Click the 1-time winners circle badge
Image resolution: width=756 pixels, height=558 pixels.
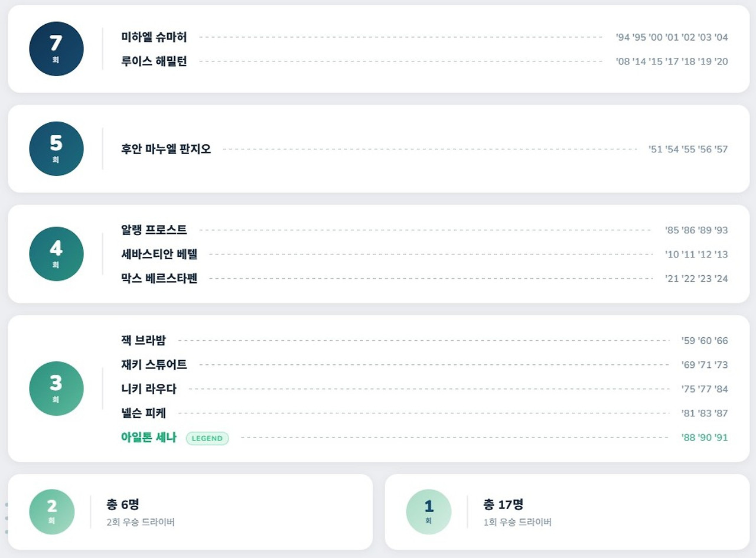[x=429, y=512]
